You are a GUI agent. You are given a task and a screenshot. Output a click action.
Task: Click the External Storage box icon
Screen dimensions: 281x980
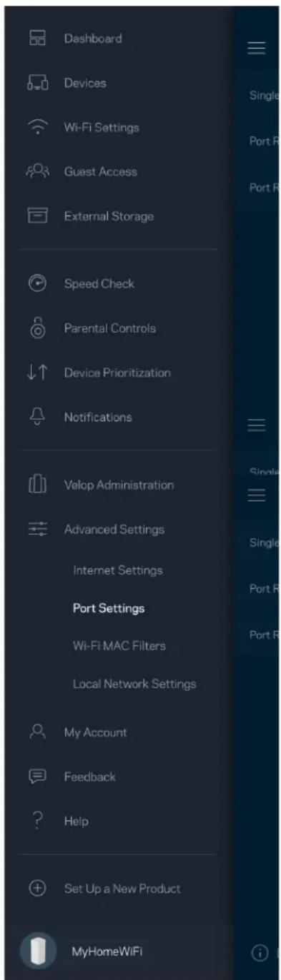[x=36, y=216]
